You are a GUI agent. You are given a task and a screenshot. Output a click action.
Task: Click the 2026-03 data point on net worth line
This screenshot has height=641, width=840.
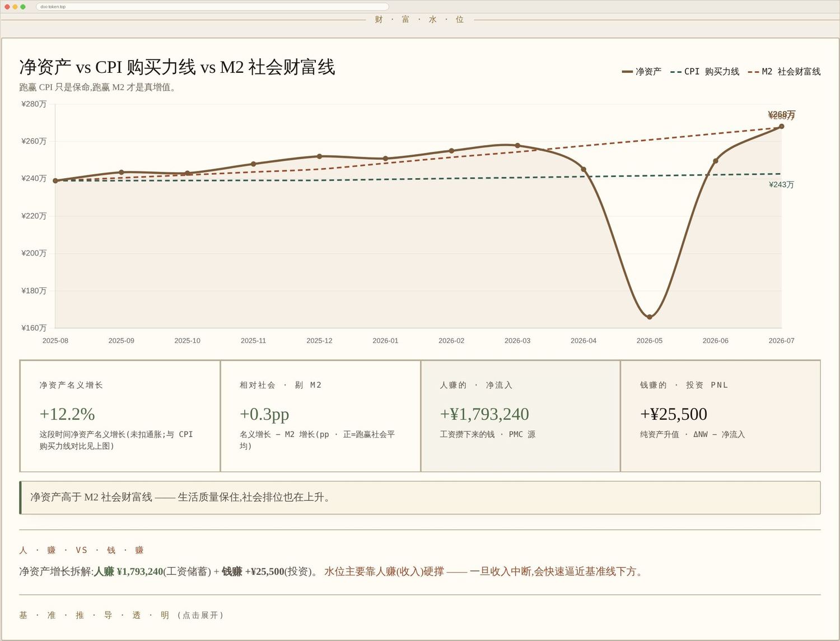click(517, 146)
